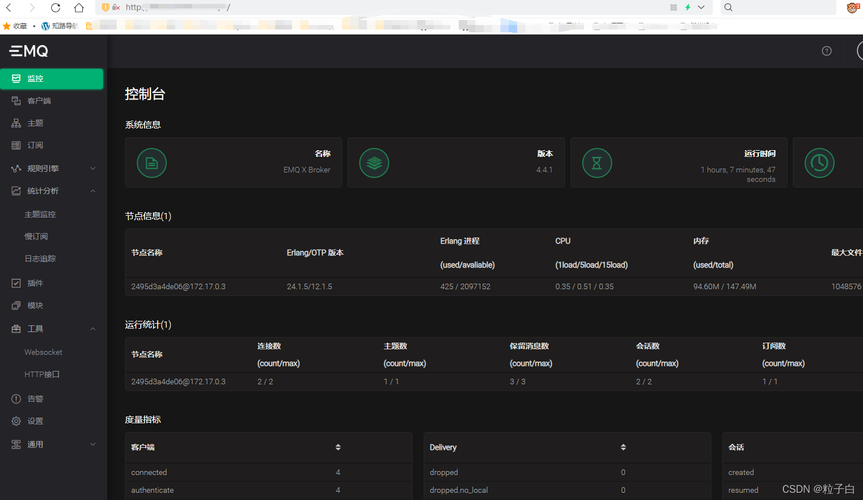Open the HTTP接口 tool

click(x=42, y=374)
